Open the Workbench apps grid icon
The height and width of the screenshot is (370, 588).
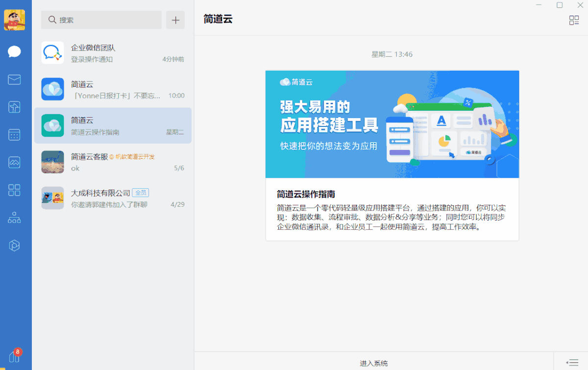click(x=15, y=190)
